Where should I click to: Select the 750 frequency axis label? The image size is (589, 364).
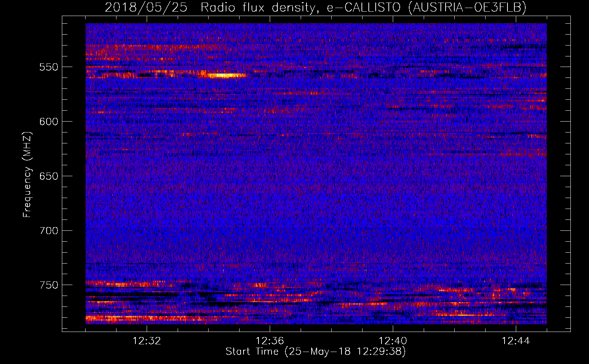pos(49,285)
